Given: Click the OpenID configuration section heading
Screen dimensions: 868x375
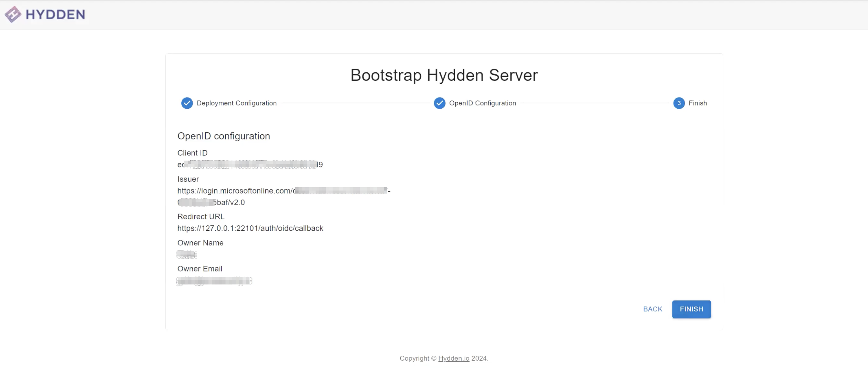Looking at the screenshot, I should click(x=224, y=136).
